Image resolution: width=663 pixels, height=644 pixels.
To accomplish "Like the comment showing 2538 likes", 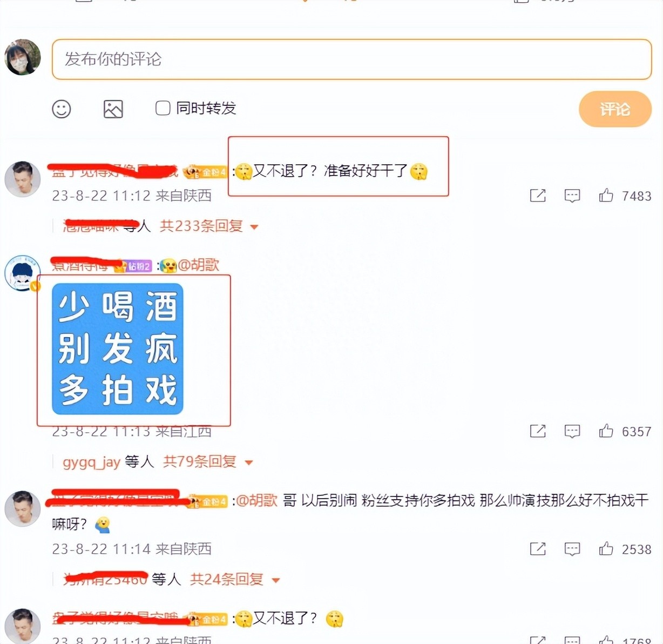I will pyautogui.click(x=606, y=548).
